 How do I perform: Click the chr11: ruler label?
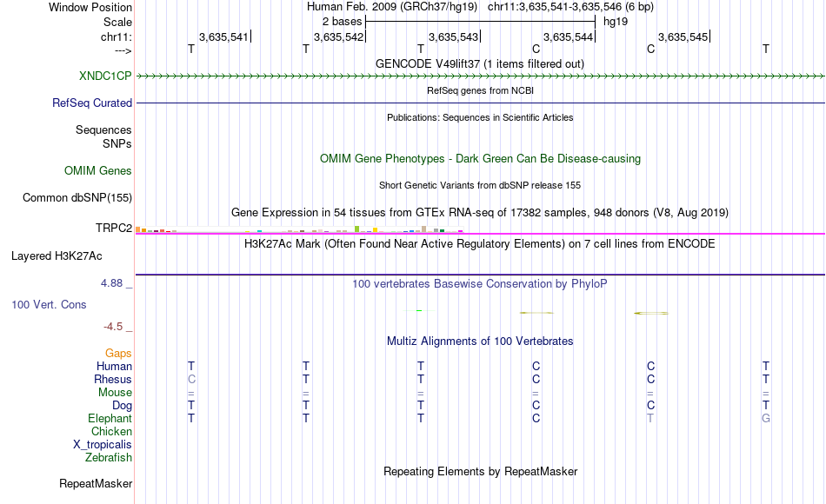(117, 36)
